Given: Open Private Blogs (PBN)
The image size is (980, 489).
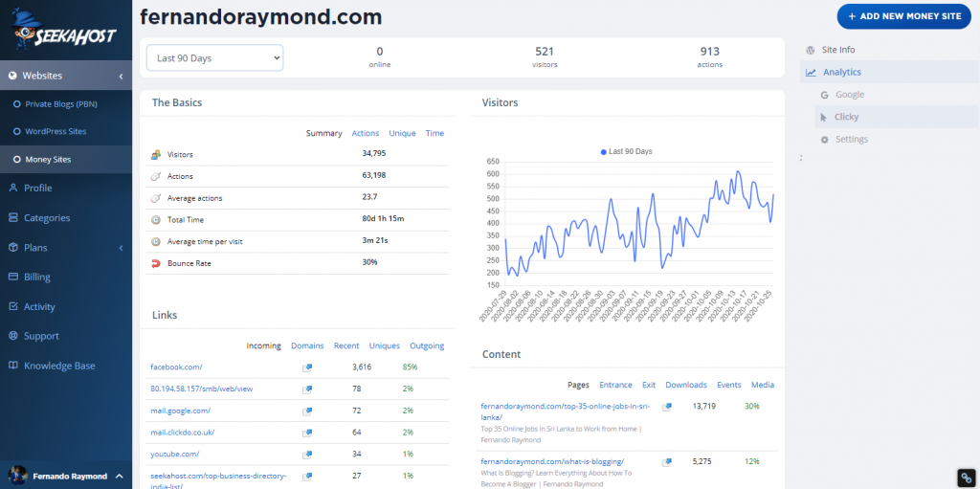Looking at the screenshot, I should tap(60, 103).
